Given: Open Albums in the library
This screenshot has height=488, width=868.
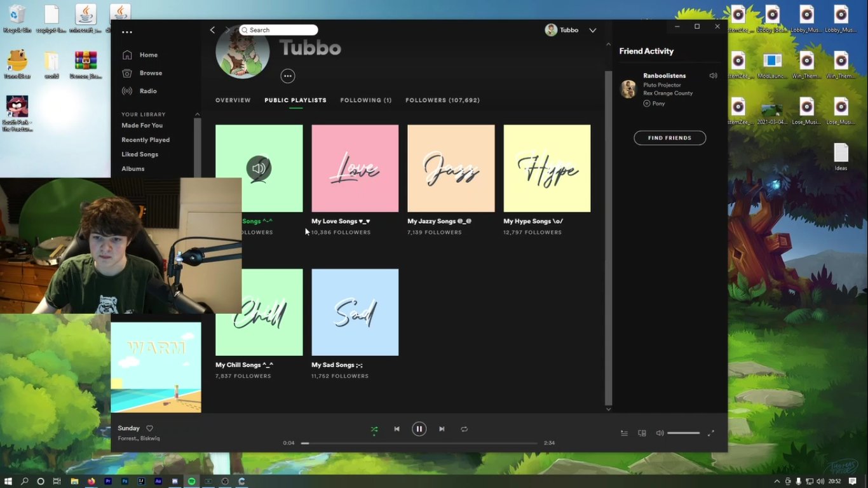Looking at the screenshot, I should (133, 169).
